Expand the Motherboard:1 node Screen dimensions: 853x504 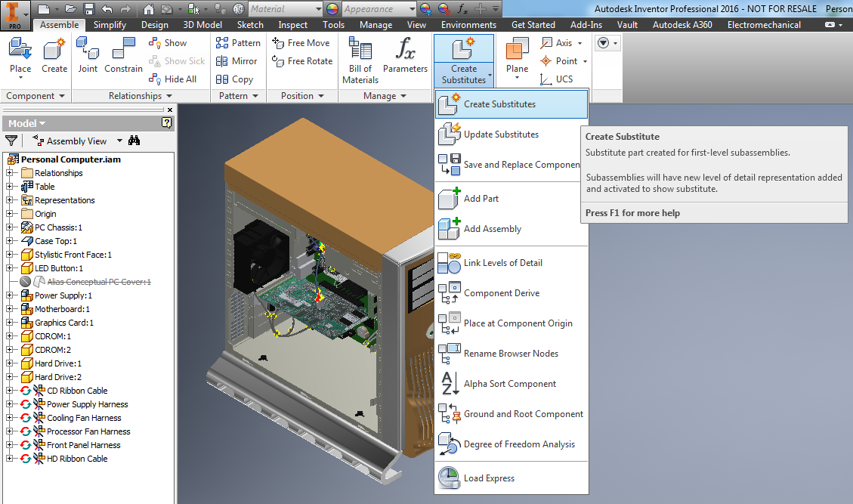point(9,309)
